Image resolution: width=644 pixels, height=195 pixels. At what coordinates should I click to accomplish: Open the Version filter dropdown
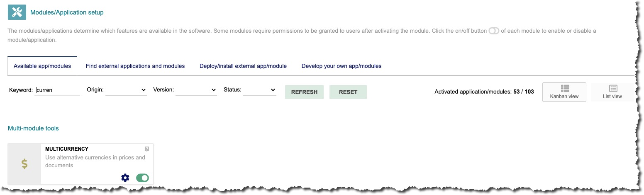coord(196,90)
